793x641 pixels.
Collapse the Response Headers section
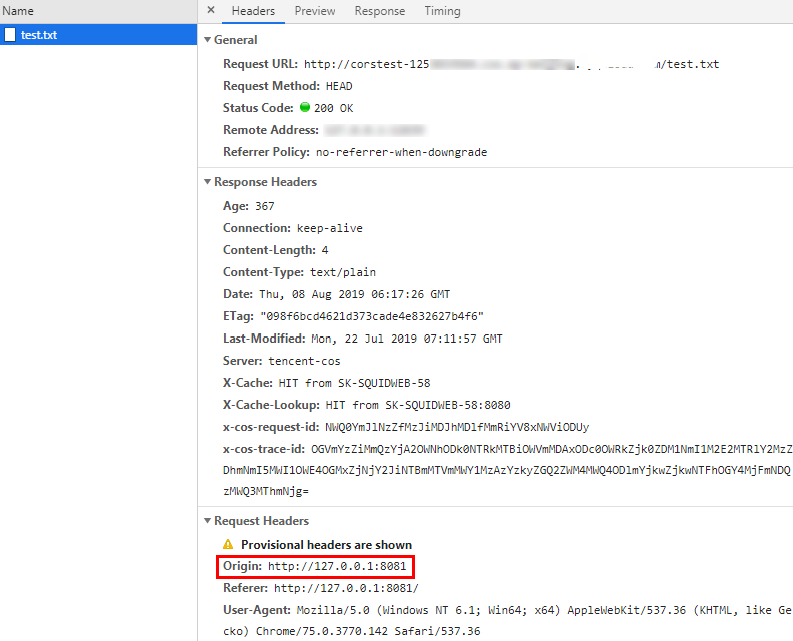point(208,182)
